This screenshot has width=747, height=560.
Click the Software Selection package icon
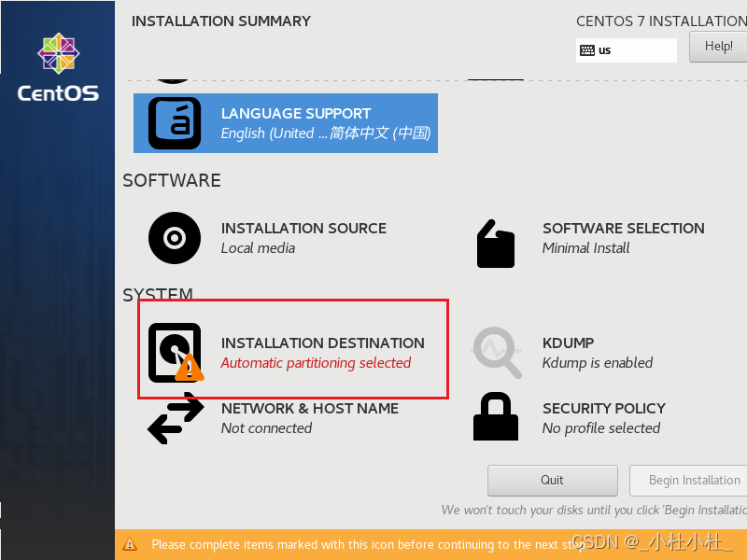(496, 244)
